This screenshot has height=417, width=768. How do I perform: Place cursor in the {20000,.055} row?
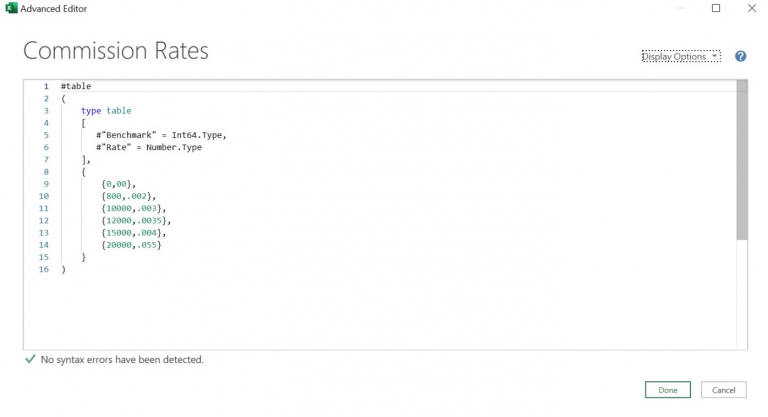point(131,245)
